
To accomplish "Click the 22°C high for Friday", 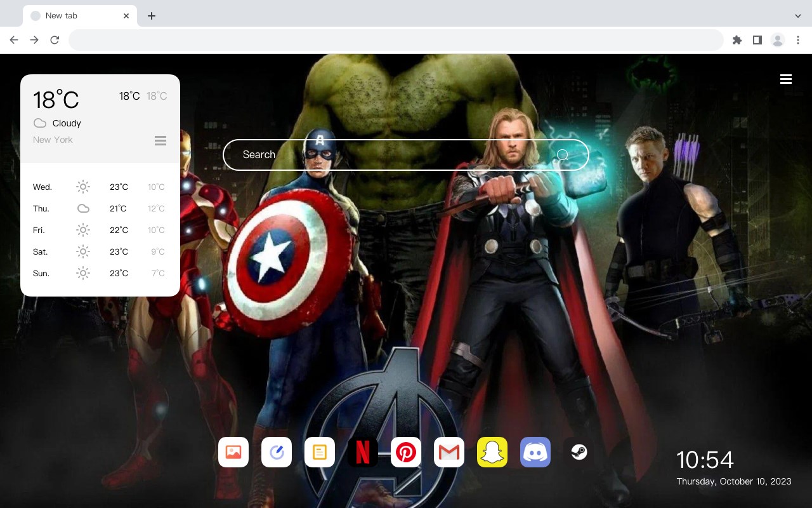I will (119, 230).
